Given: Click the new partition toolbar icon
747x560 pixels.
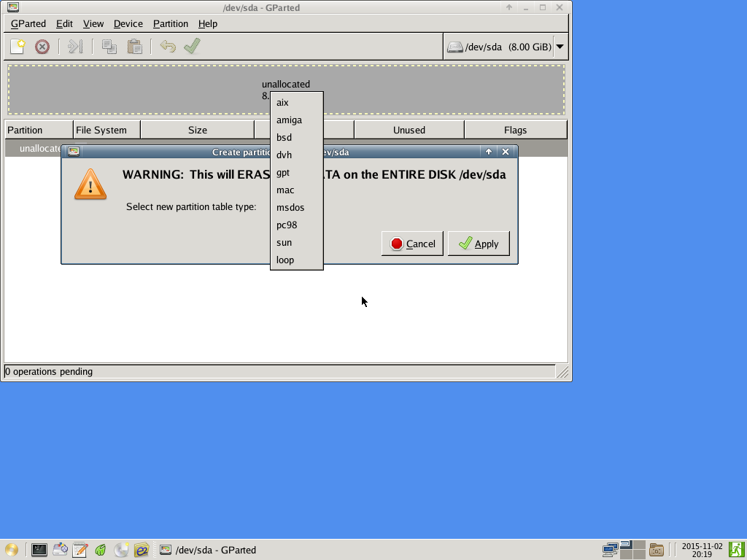Looking at the screenshot, I should [18, 47].
